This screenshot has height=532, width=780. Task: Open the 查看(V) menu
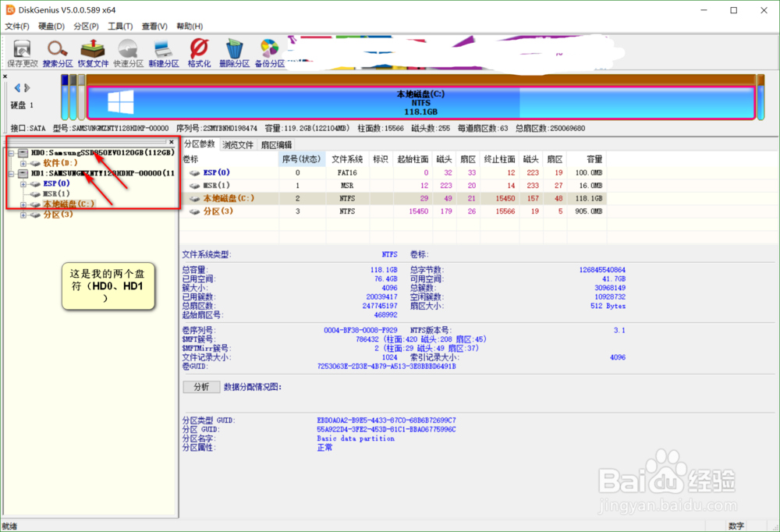154,26
